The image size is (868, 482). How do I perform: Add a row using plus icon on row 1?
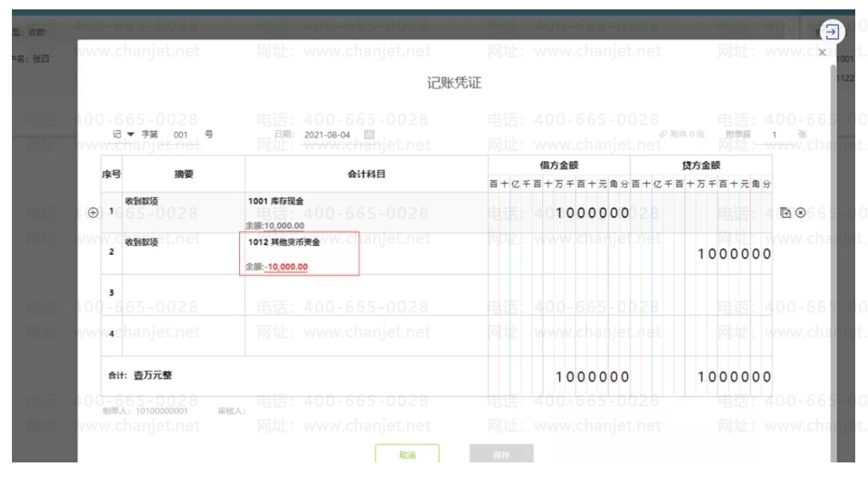[93, 213]
